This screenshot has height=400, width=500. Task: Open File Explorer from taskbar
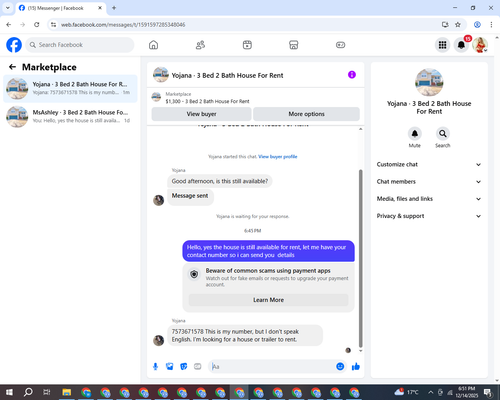click(x=67, y=392)
